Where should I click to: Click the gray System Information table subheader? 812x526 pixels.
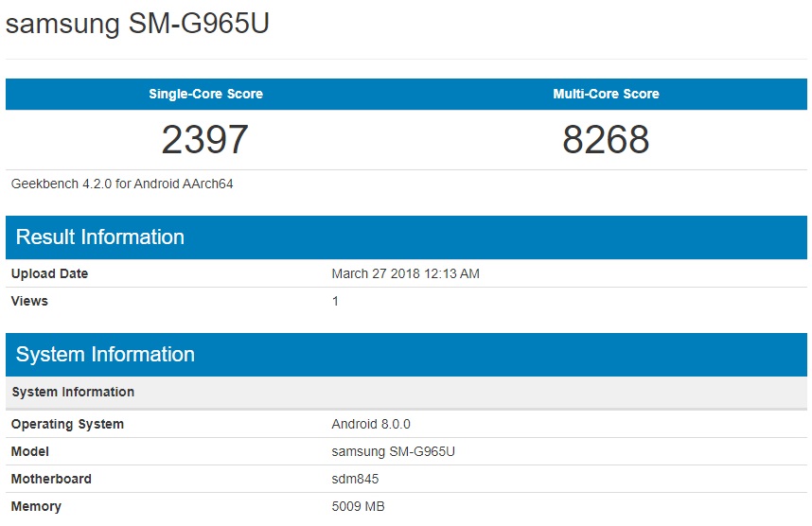[x=73, y=392]
